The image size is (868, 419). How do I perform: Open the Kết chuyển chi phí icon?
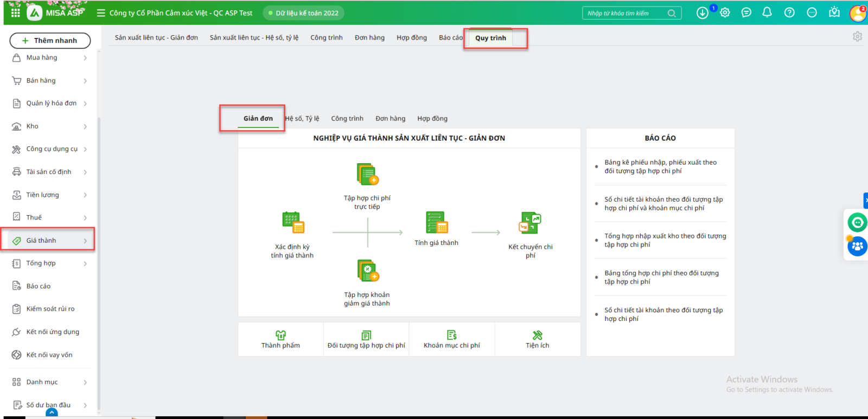click(x=530, y=223)
